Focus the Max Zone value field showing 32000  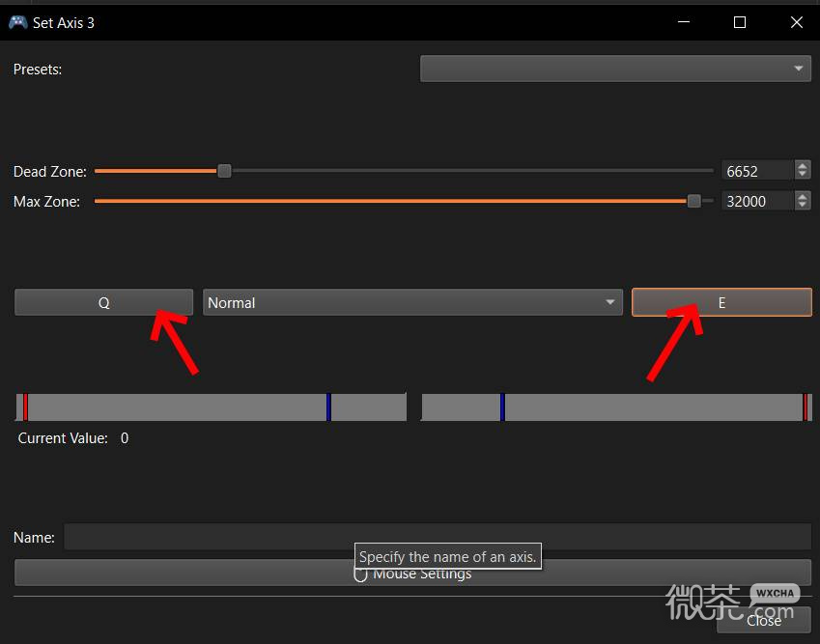click(757, 201)
